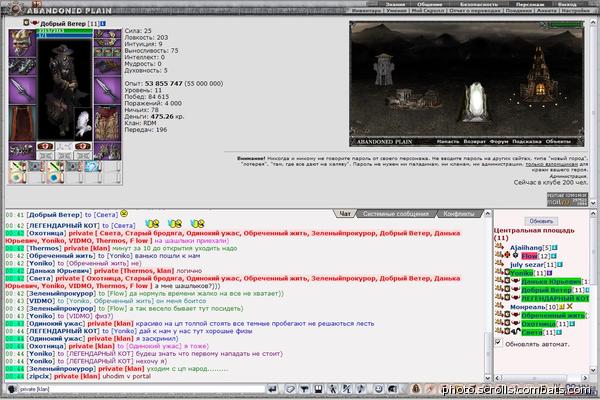Click the music note sound icon
Screen dimensions: 600x400
pyautogui.click(x=360, y=389)
